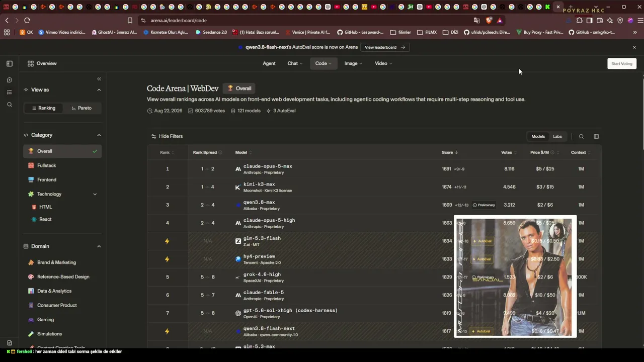Viewport: 644px width, 362px height.
Task: Go to the Overview page
Action: click(42, 63)
